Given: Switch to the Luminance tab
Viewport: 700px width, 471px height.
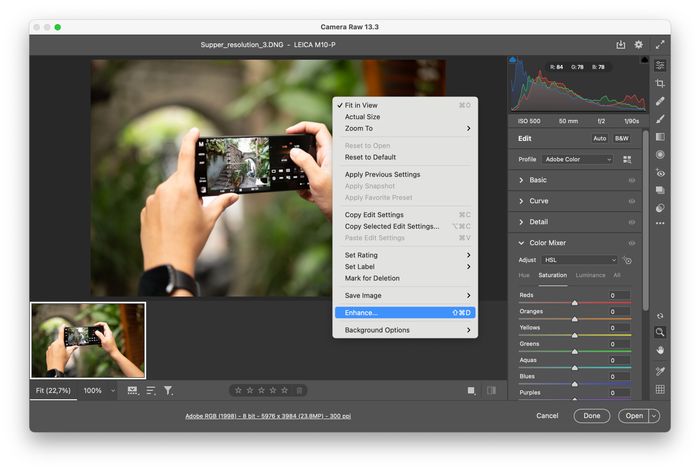Looking at the screenshot, I should click(590, 275).
